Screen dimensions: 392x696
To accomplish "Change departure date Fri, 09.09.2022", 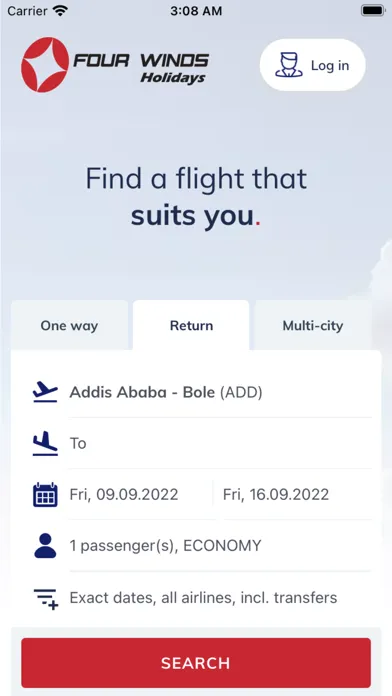I will (140, 494).
